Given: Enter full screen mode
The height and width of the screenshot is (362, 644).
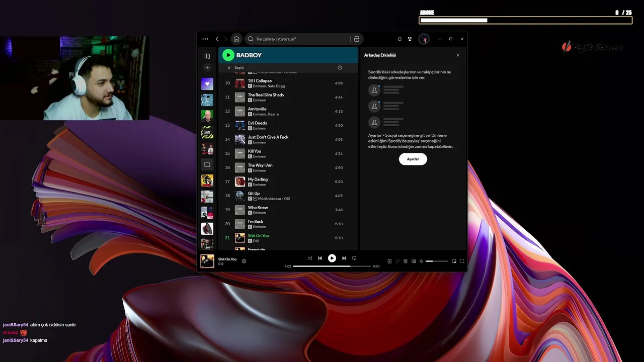Looking at the screenshot, I should point(462,261).
